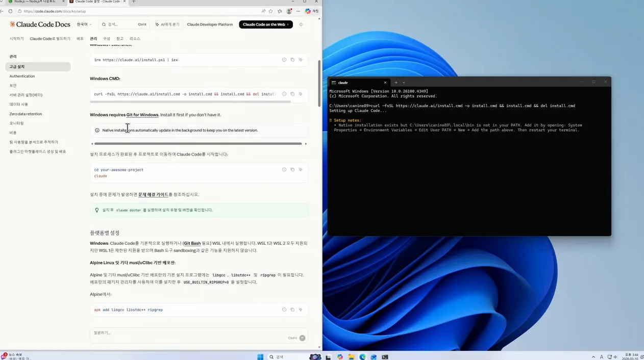Select 데이터 사용 in the sidebar

[x=18, y=104]
